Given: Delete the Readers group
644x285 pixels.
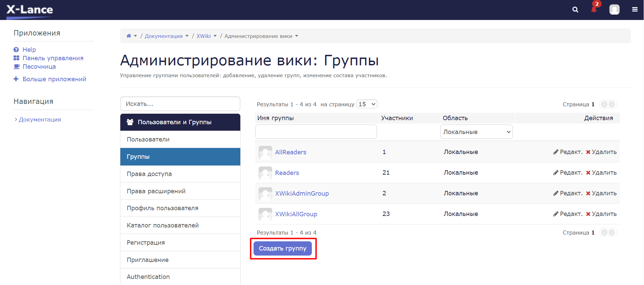Looking at the screenshot, I should 601,173.
